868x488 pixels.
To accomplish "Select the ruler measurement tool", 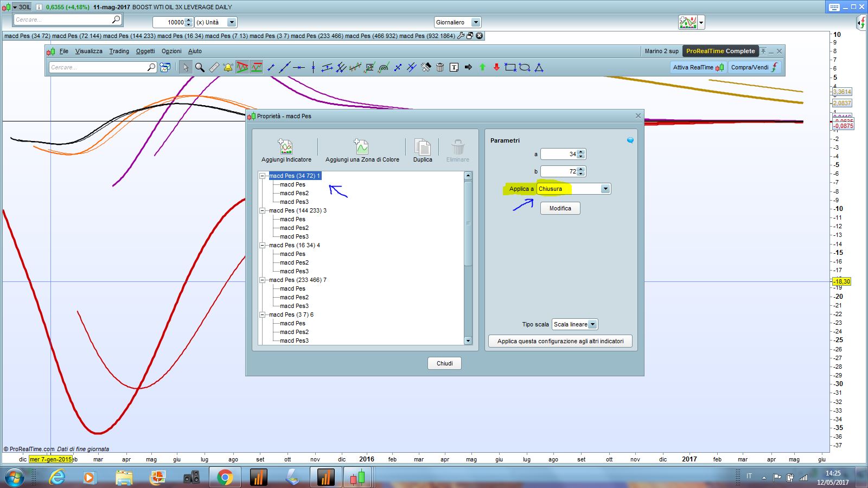I will [214, 67].
